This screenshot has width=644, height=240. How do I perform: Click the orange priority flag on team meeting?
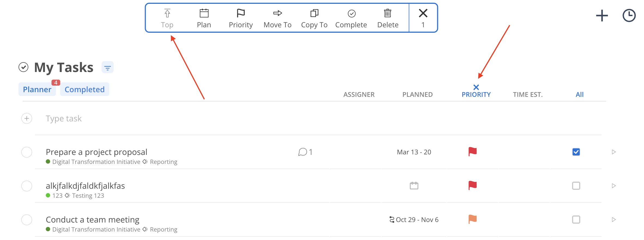472,219
